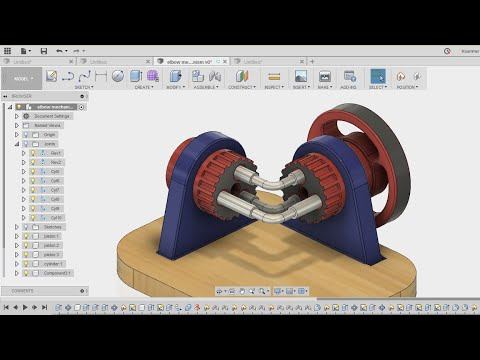Open the Grid and Snaps icon
Image resolution: width=480 pixels, height=360 pixels.
tap(289, 291)
